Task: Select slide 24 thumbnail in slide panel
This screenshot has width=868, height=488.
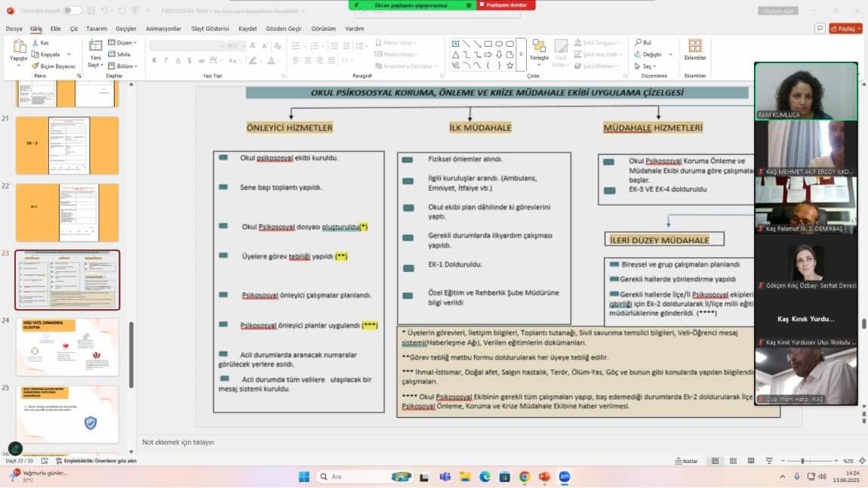Action: [x=67, y=347]
